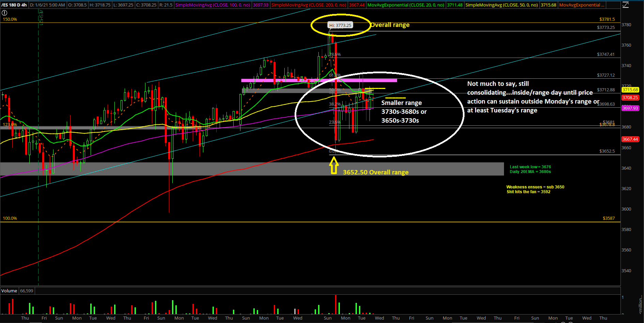Select the 'Weakness ensues = sub 3650' note
The image size is (644, 323).
tap(535, 187)
